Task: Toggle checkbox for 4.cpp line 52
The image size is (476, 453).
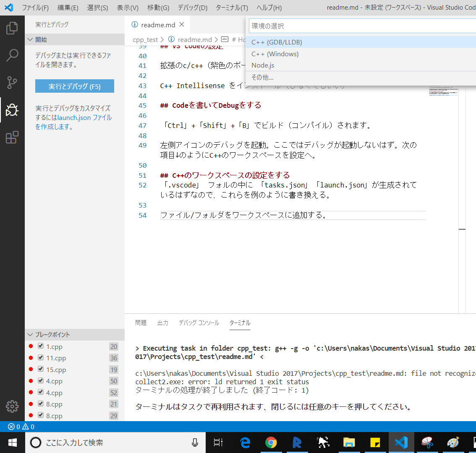Action: point(41,392)
